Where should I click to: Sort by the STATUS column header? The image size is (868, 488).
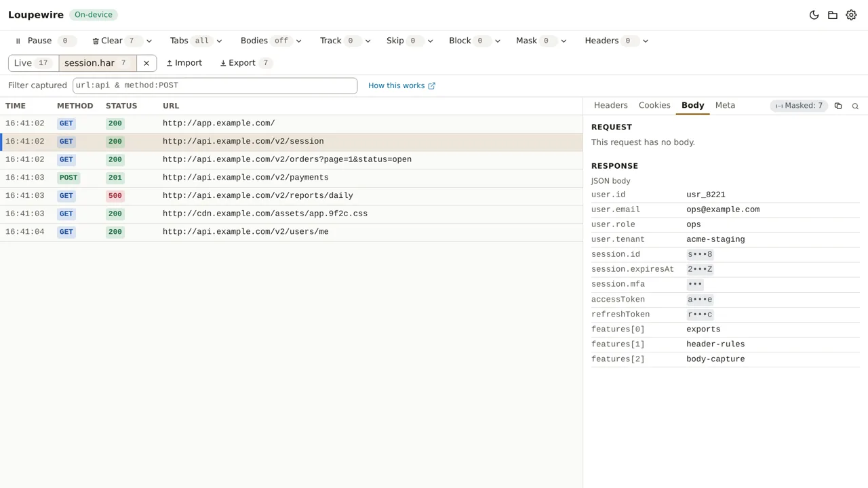click(x=121, y=106)
